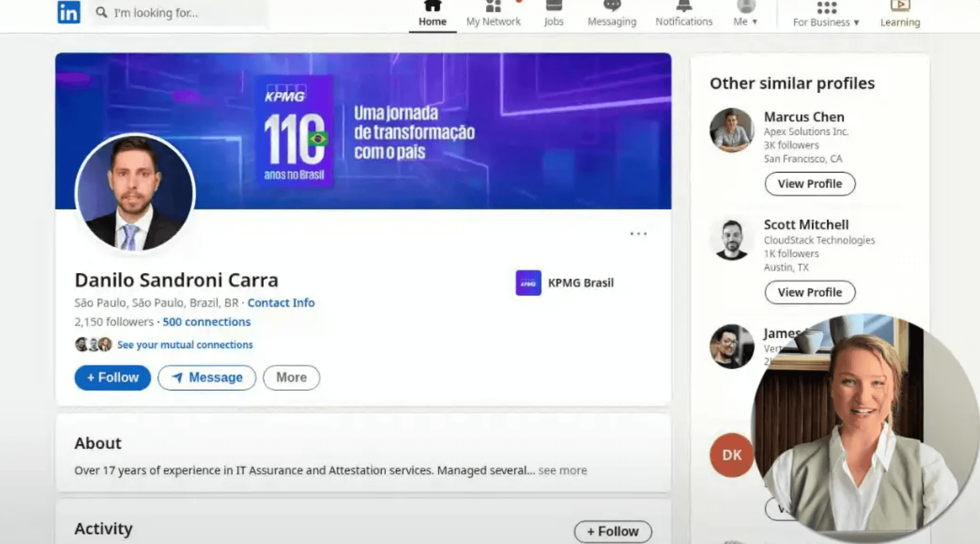This screenshot has width=980, height=544.
Task: View Profile of Scott Mitchell
Action: click(810, 292)
